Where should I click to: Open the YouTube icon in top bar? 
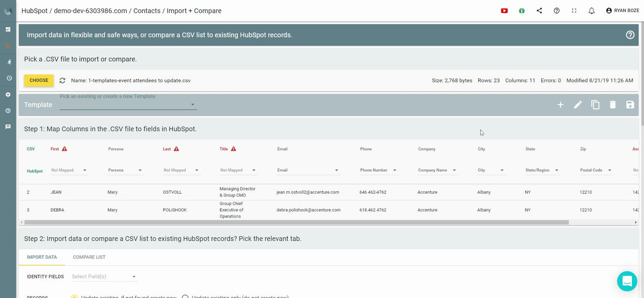tap(504, 11)
